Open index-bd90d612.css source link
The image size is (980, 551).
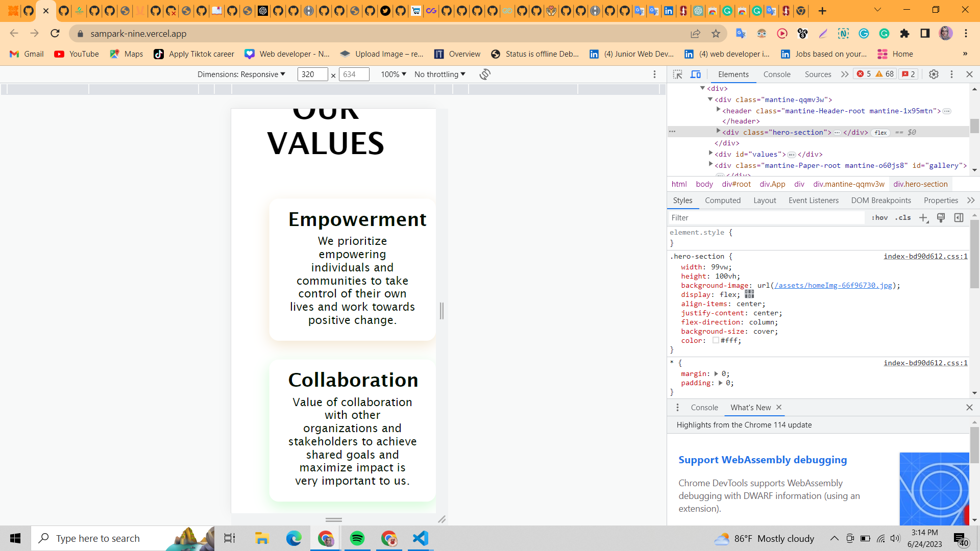[x=925, y=256]
